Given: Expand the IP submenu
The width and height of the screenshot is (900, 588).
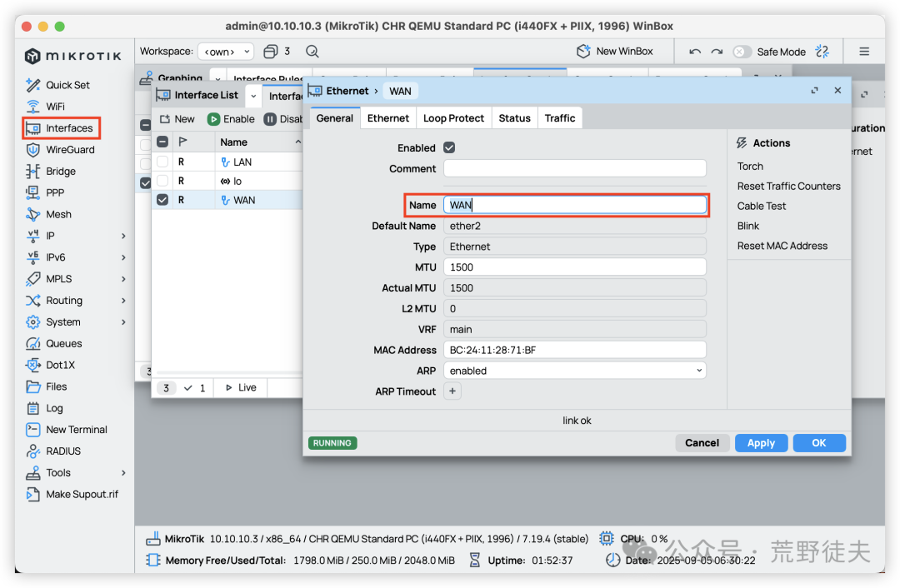Looking at the screenshot, I should point(123,236).
